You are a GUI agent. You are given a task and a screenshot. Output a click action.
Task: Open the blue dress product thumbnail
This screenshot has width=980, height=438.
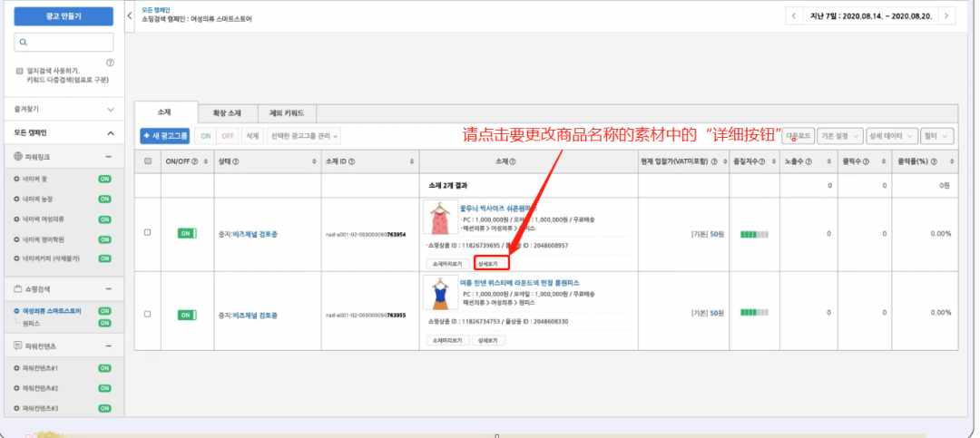[440, 293]
